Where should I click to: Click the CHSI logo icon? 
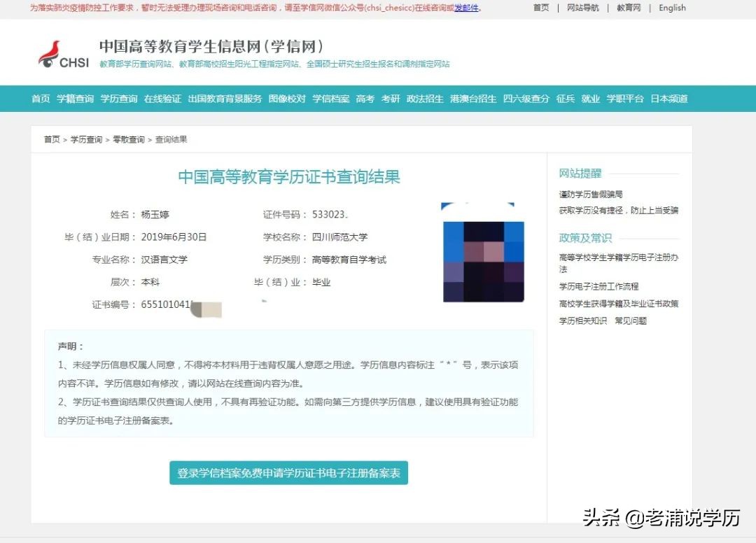(63, 55)
